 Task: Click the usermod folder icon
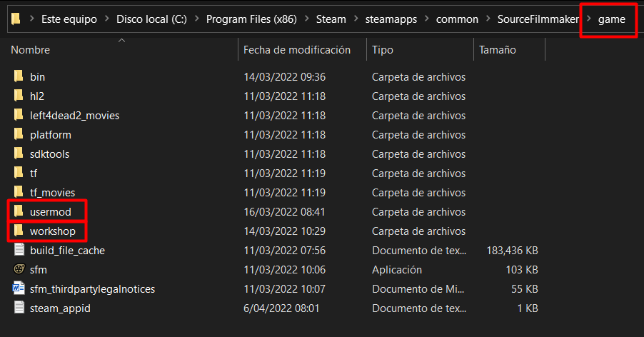coord(19,212)
